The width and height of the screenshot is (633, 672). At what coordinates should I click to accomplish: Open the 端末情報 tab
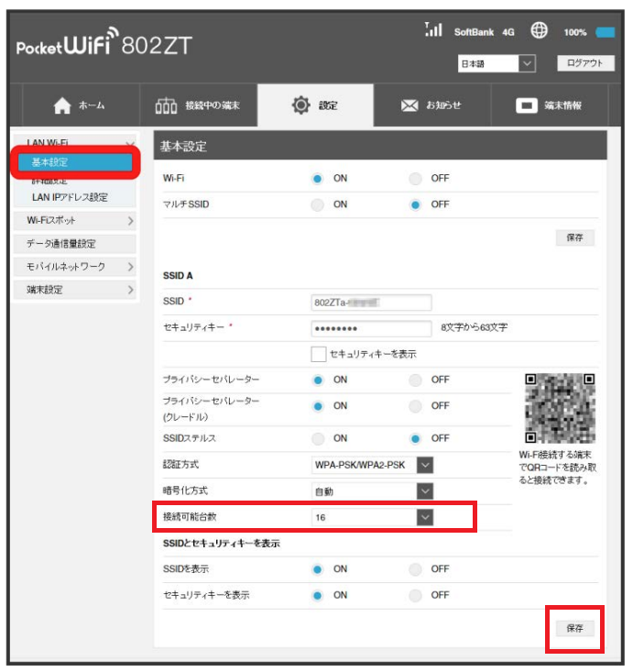point(550,105)
